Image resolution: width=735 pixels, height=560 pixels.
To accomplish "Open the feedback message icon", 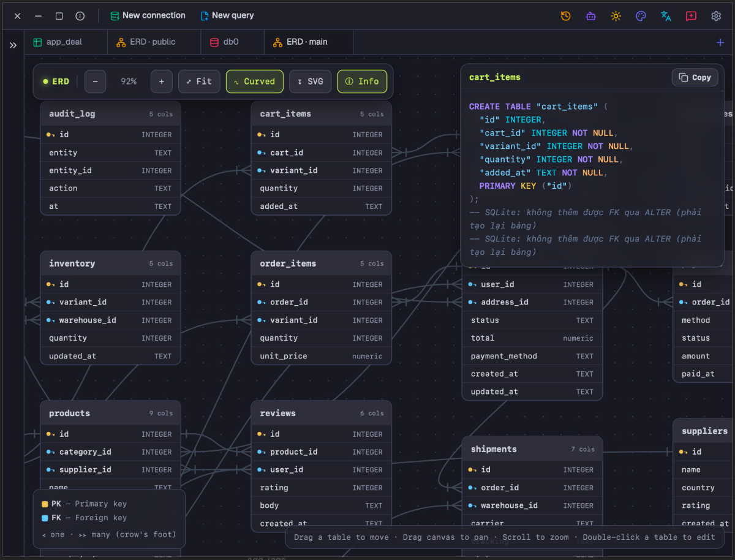I will [691, 16].
